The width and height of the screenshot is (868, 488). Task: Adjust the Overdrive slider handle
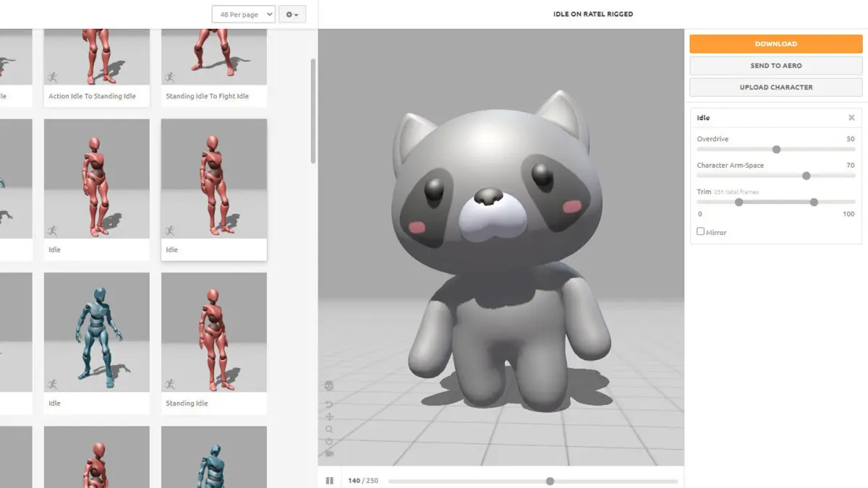776,150
